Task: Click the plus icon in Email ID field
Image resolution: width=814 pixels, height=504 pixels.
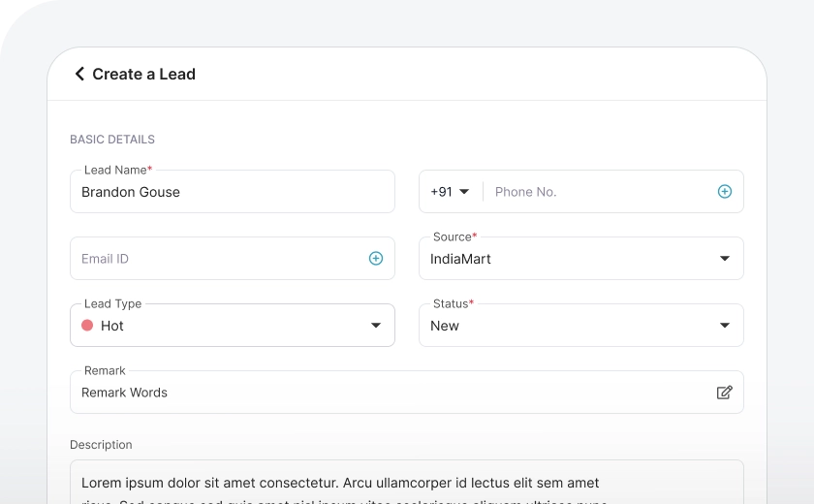Action: (375, 259)
